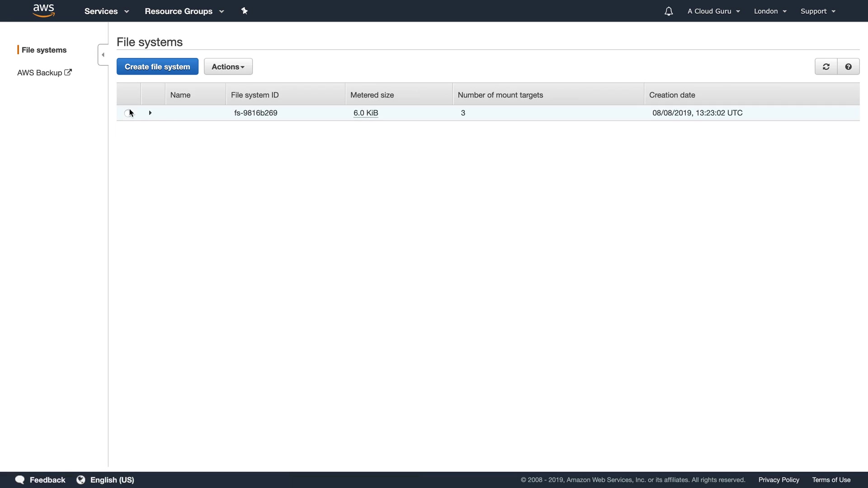Image resolution: width=868 pixels, height=488 pixels.
Task: Click the pin shortcut icon in navbar
Action: [245, 11]
